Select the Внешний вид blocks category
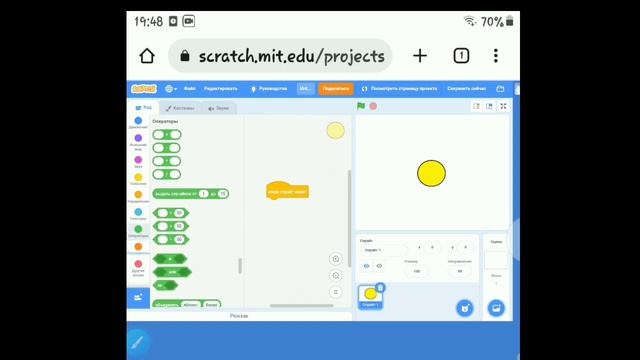640x360 pixels. [x=138, y=142]
